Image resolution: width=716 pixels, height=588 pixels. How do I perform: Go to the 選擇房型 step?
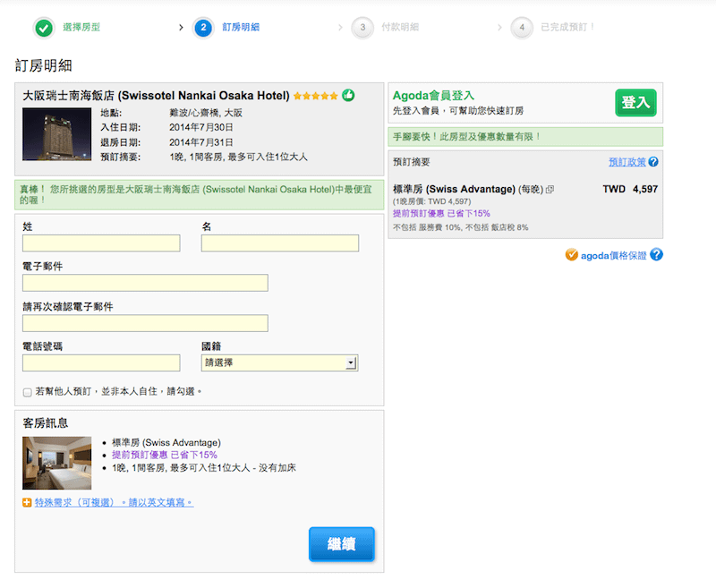tap(81, 28)
